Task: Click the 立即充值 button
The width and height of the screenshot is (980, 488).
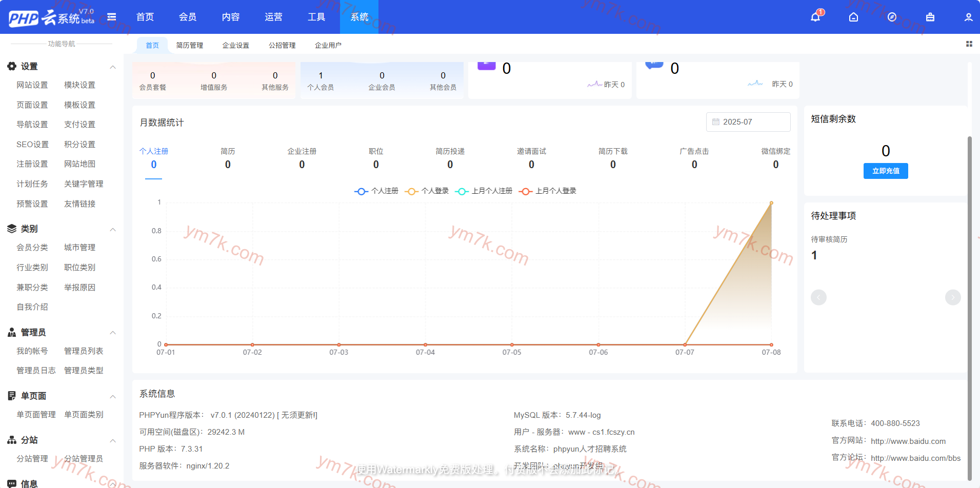Action: click(x=885, y=171)
